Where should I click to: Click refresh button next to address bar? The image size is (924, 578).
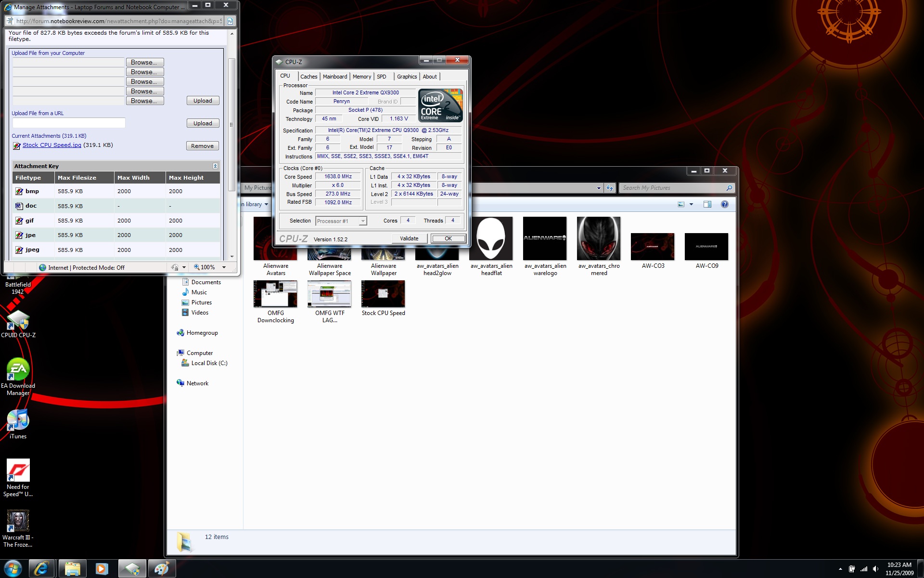pyautogui.click(x=610, y=188)
